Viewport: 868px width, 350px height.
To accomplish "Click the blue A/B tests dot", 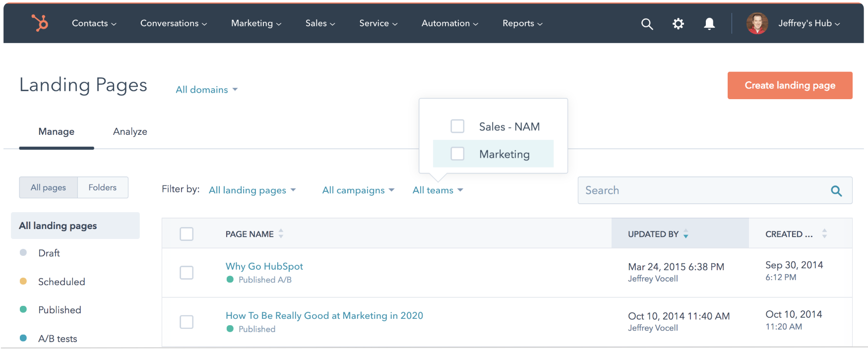I will point(23,338).
